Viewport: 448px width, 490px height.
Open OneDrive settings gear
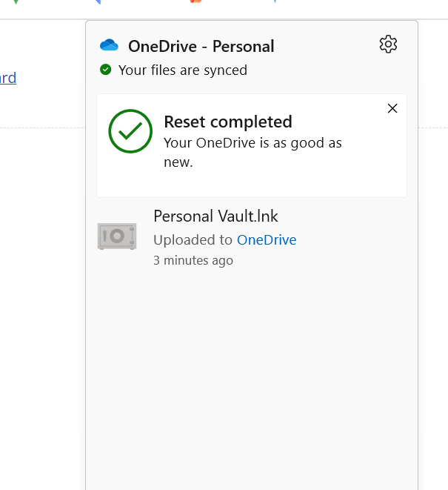pos(388,44)
